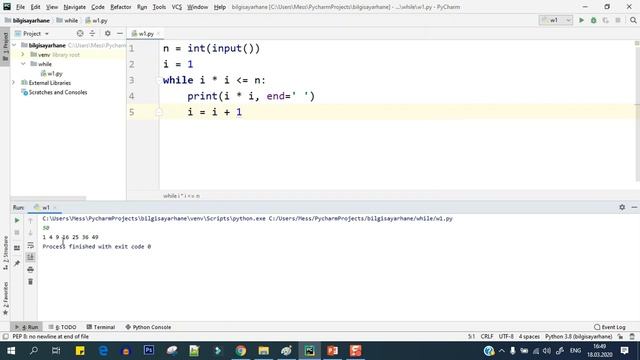This screenshot has width=640, height=360.
Task: Open PowerPoint from taskbar
Action: (x=333, y=351)
